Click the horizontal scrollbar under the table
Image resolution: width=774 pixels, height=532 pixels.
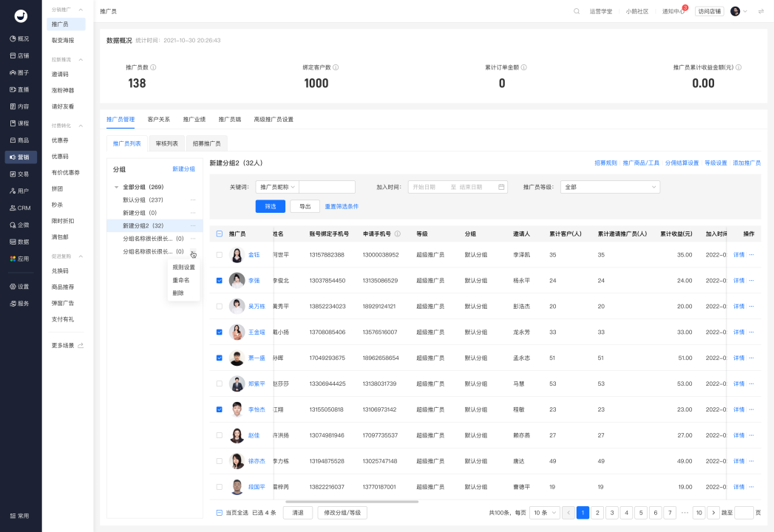pos(352,502)
